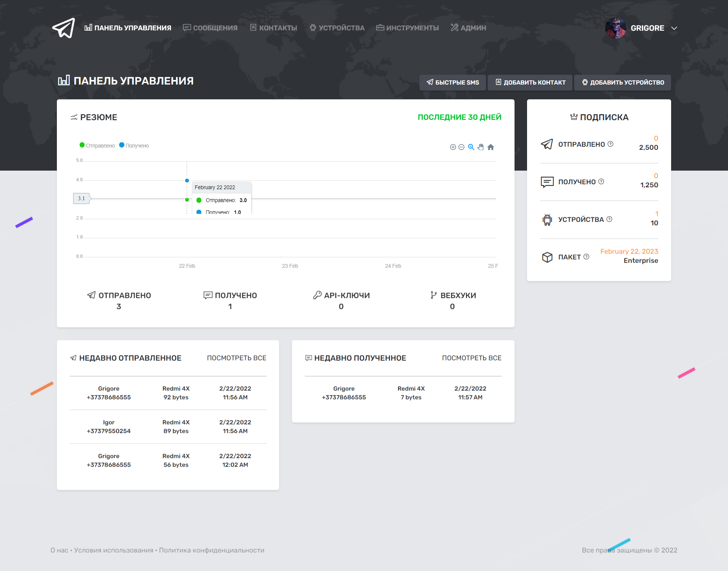Open the Админ navigation menu
Screen dimensions: 728x571
coord(468,28)
